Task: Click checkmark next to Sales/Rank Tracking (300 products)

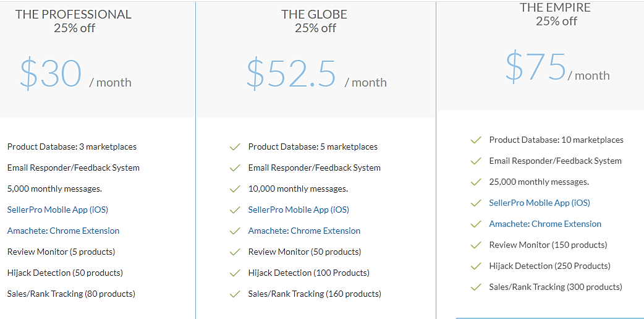Action: click(476, 287)
